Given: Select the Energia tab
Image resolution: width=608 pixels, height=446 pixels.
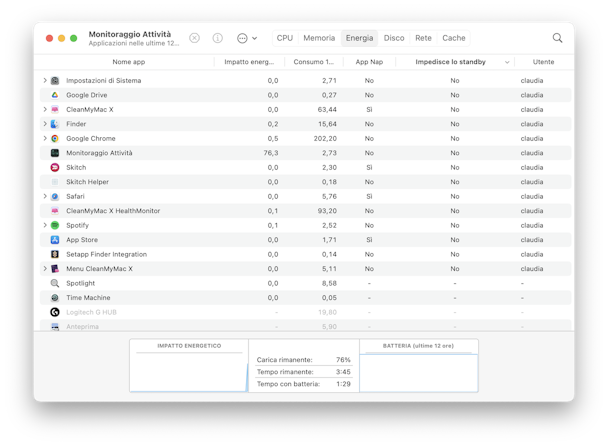Looking at the screenshot, I should [x=359, y=38].
